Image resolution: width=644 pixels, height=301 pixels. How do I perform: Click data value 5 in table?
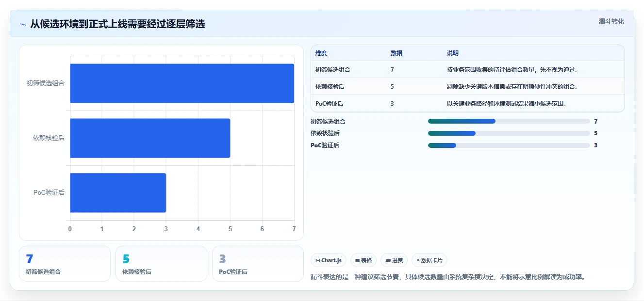392,87
